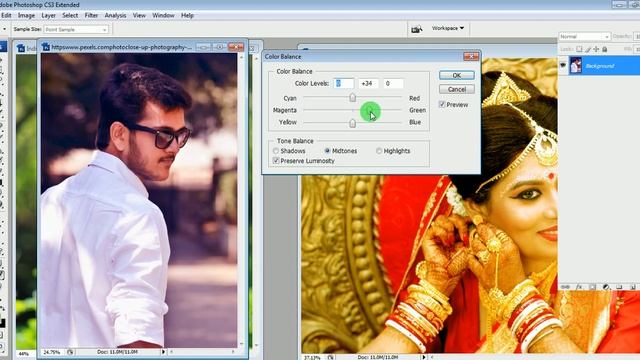
Task: Click 37.13% zoom field in bride window
Action: (312, 358)
